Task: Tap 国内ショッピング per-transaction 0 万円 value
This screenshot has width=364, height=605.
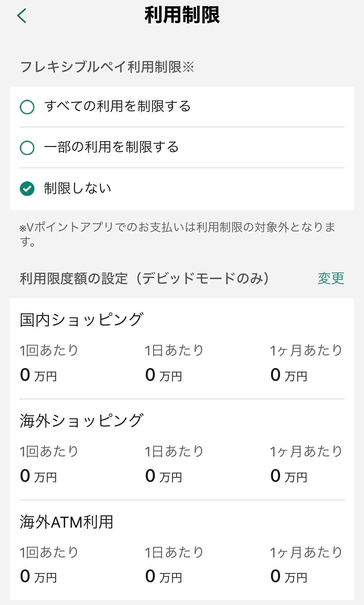Action: click(39, 375)
